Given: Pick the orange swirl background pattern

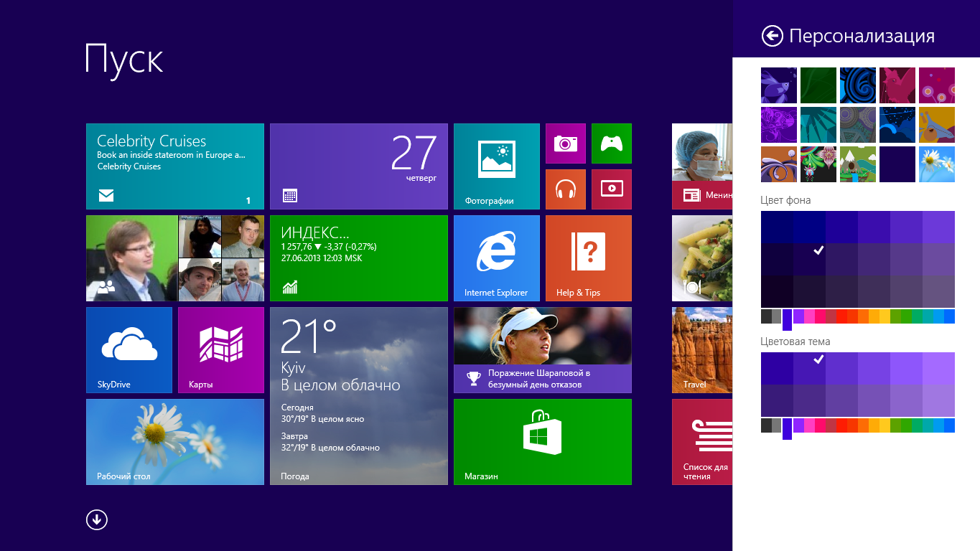Looking at the screenshot, I should coord(779,164).
